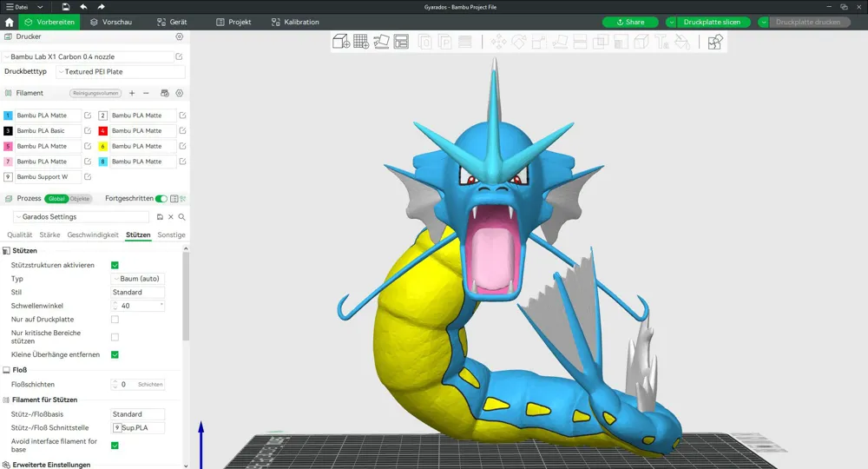Image resolution: width=868 pixels, height=469 pixels.
Task: Click the undo arrow icon
Action: click(83, 7)
